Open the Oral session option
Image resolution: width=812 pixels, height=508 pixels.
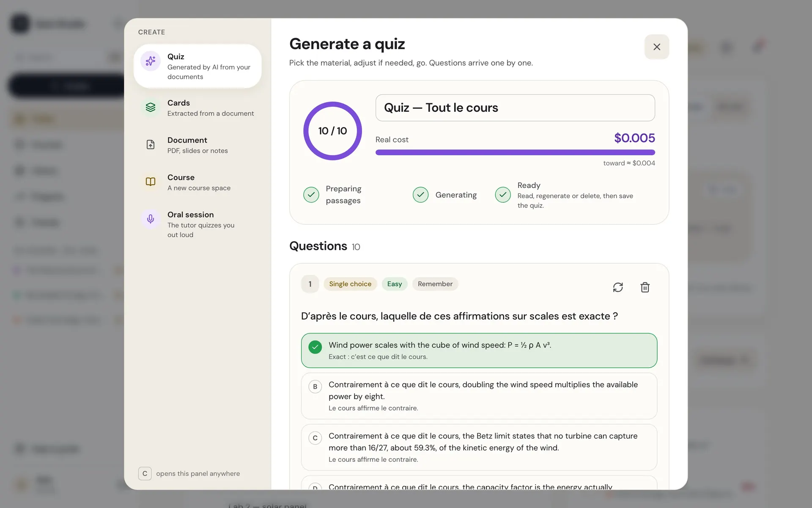198,224
